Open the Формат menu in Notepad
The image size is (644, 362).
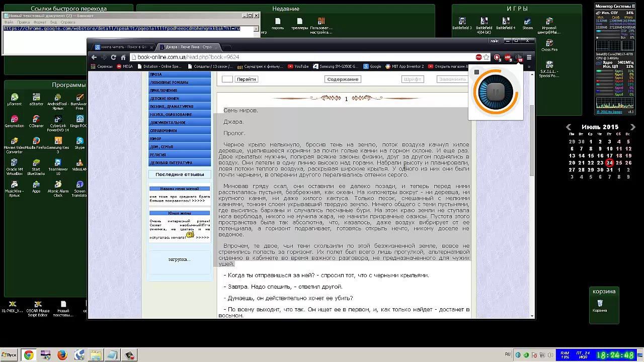(x=40, y=22)
